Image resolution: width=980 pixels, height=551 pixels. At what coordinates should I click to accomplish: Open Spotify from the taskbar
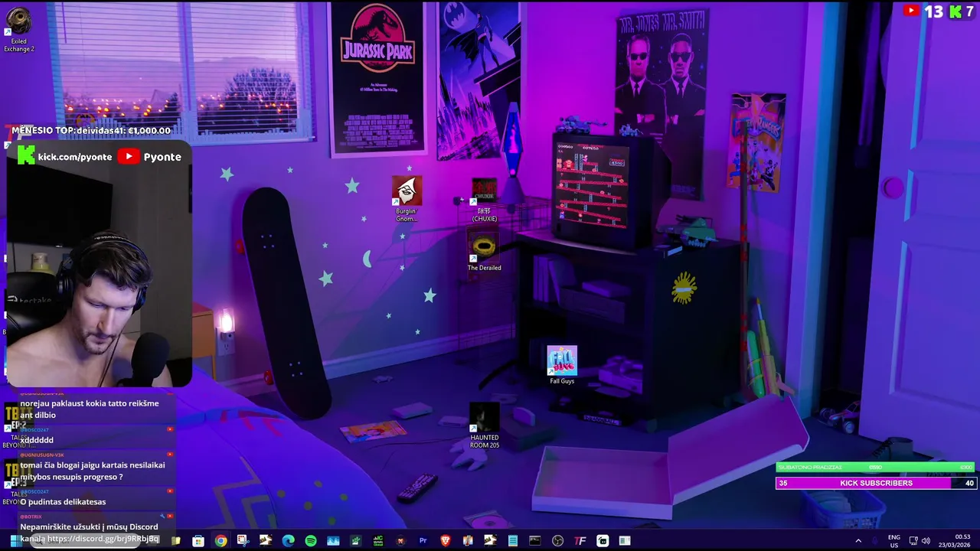311,540
